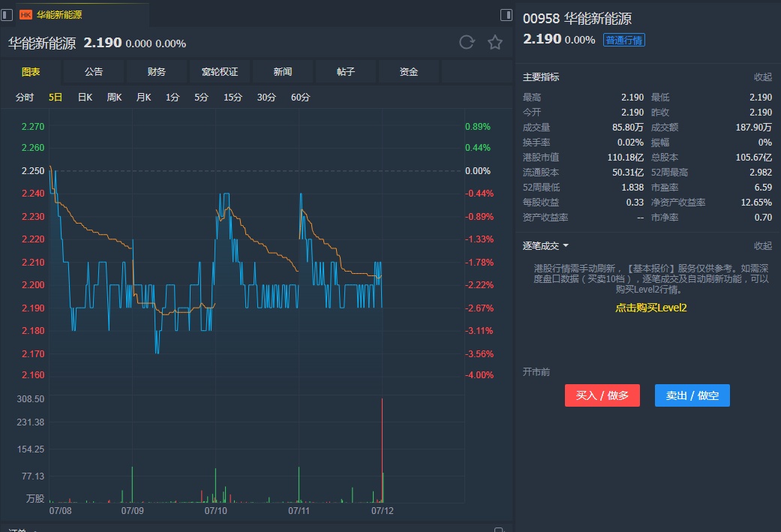The height and width of the screenshot is (532, 781).
Task: Select the 周K chart period
Action: (x=114, y=97)
